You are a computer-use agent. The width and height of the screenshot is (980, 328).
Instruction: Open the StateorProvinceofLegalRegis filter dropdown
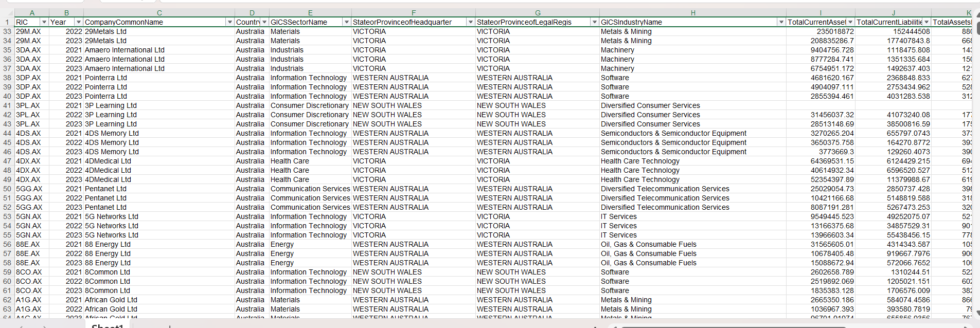595,22
